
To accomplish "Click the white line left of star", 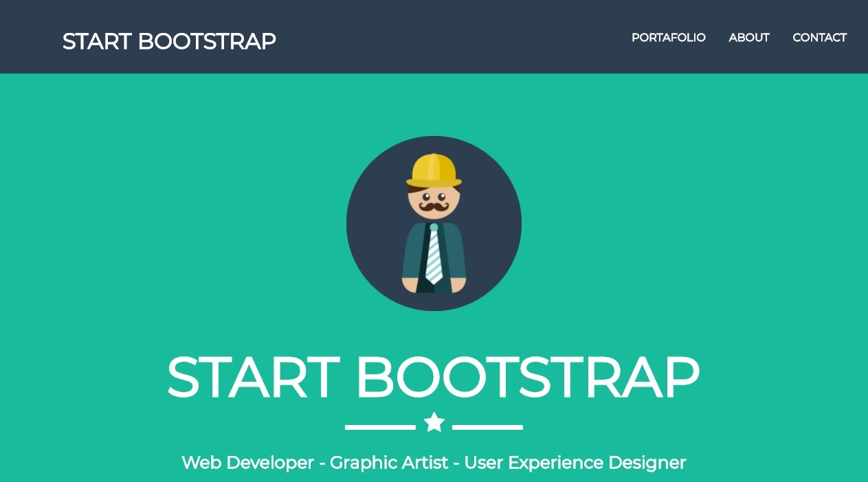I will click(379, 427).
